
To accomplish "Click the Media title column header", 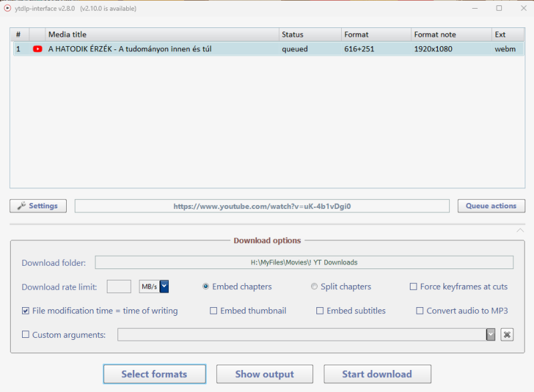I will tap(162, 35).
